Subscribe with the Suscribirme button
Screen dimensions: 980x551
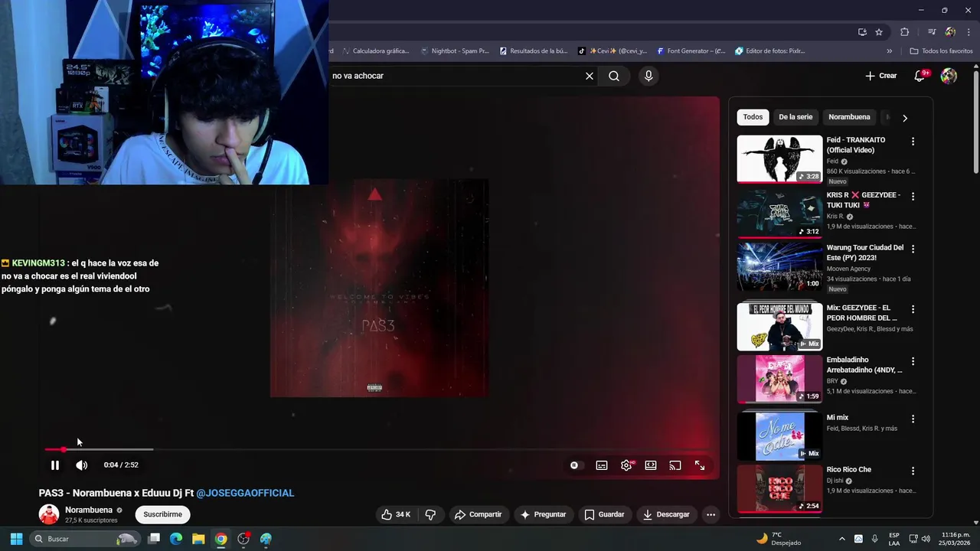coord(163,514)
